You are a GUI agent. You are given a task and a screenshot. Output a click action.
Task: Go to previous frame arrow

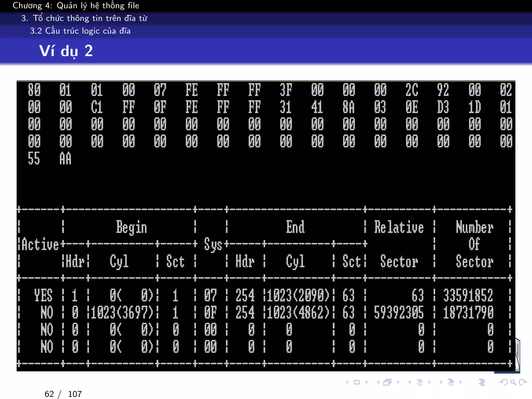378,382
